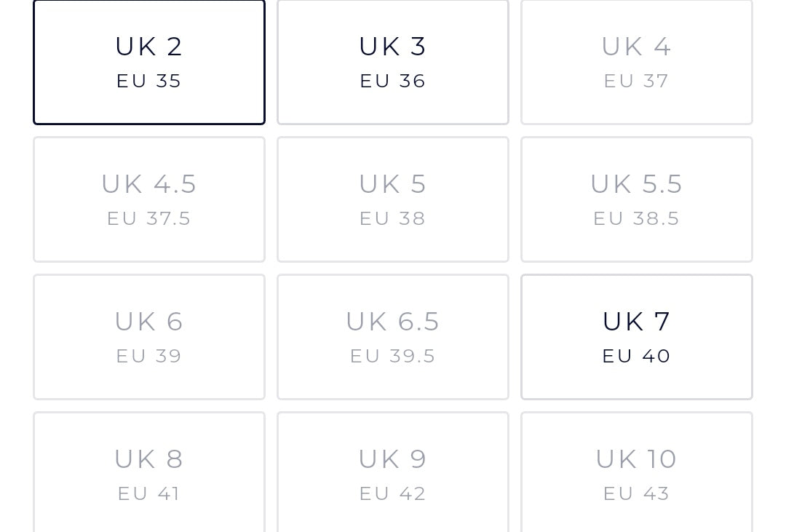The height and width of the screenshot is (532, 786).
Task: Click the UK 5.5 size option
Action: 637,199
